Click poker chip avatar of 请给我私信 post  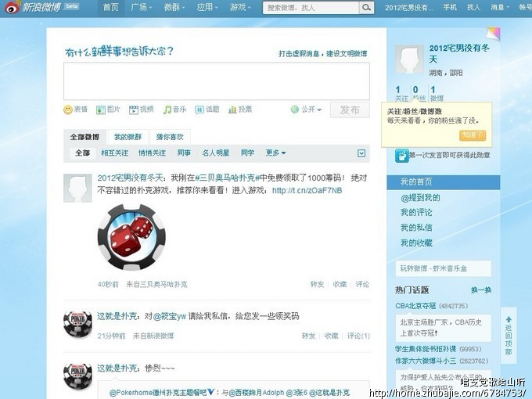tap(77, 325)
